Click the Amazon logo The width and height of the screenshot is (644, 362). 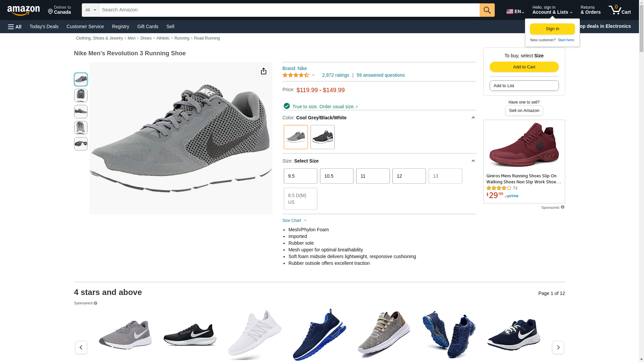pos(23,10)
